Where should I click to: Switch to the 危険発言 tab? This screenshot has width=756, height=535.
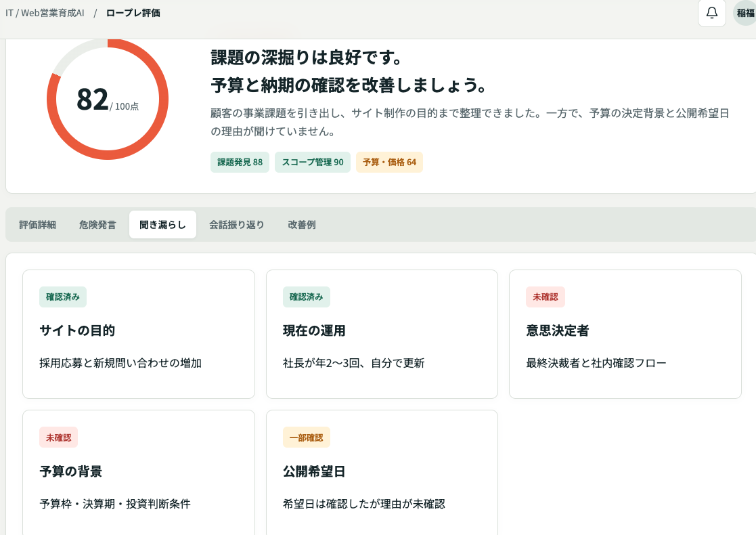pos(97,225)
